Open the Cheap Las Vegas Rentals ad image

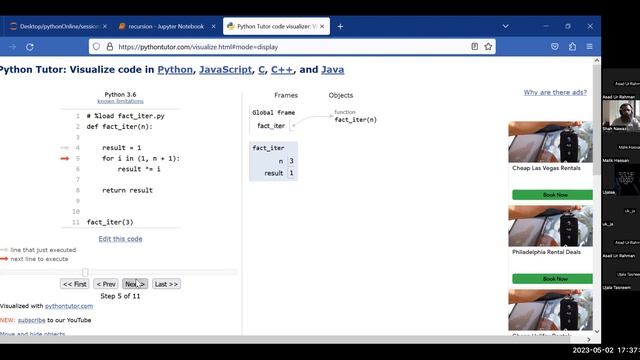pyautogui.click(x=550, y=142)
